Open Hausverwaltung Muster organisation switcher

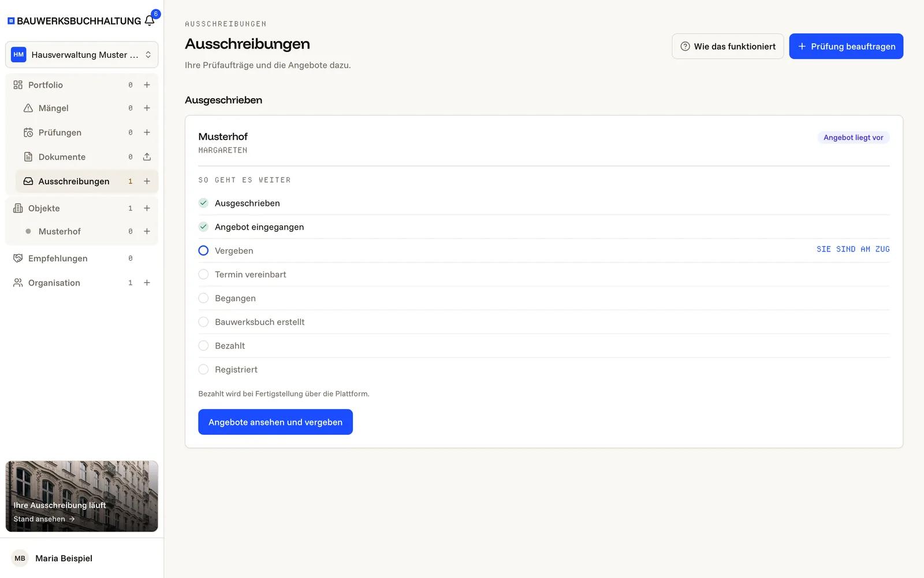(81, 54)
